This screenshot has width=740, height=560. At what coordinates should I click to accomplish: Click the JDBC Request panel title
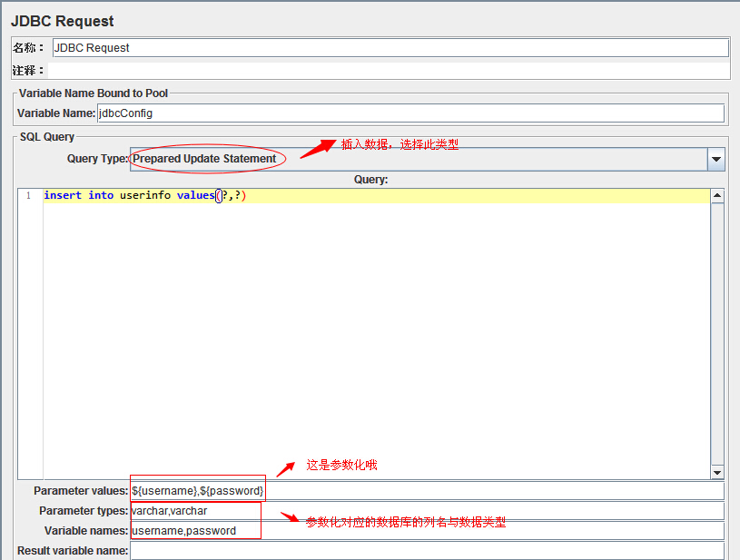(x=63, y=21)
